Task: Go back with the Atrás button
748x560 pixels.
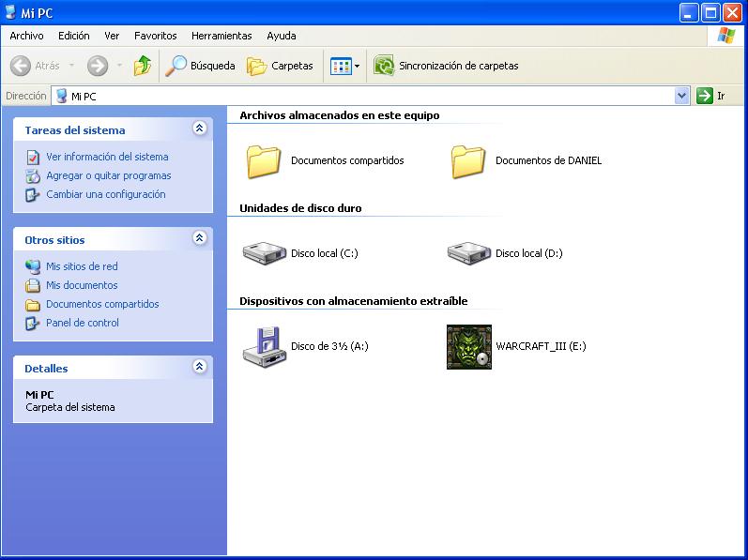Action: [36, 66]
